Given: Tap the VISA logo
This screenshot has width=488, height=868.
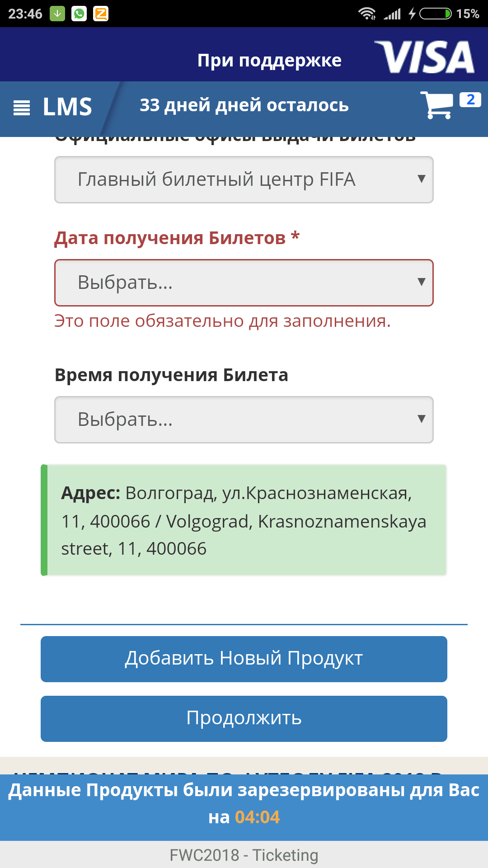Looking at the screenshot, I should 424,57.
